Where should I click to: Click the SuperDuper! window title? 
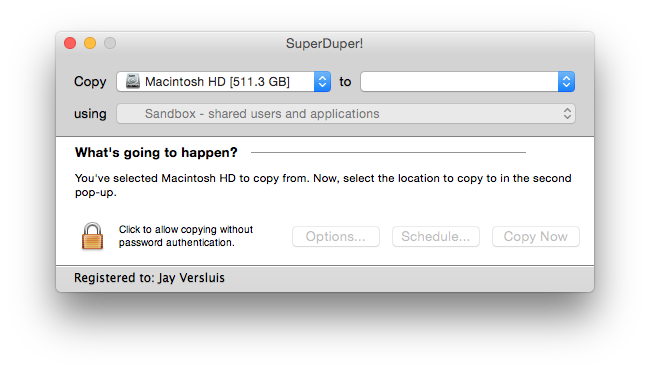(325, 44)
